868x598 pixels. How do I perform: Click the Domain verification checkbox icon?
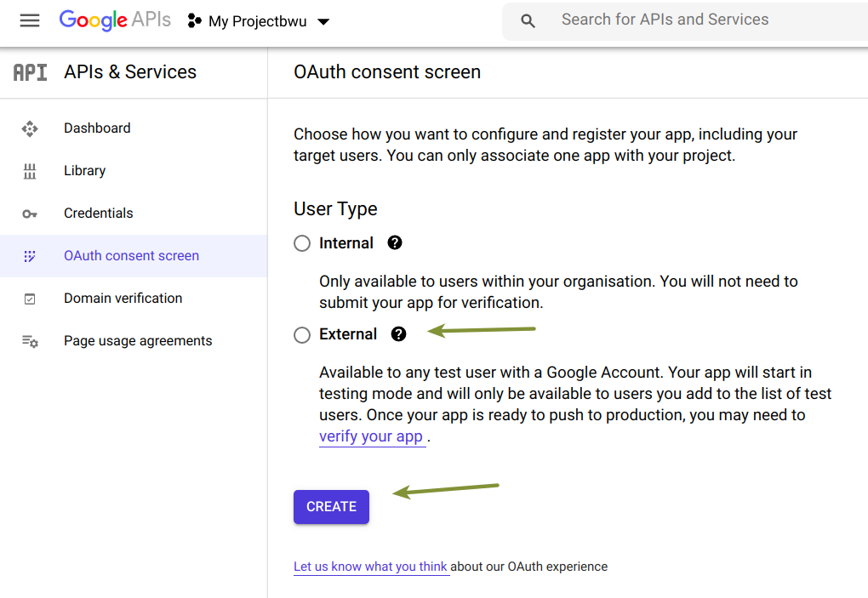click(30, 299)
